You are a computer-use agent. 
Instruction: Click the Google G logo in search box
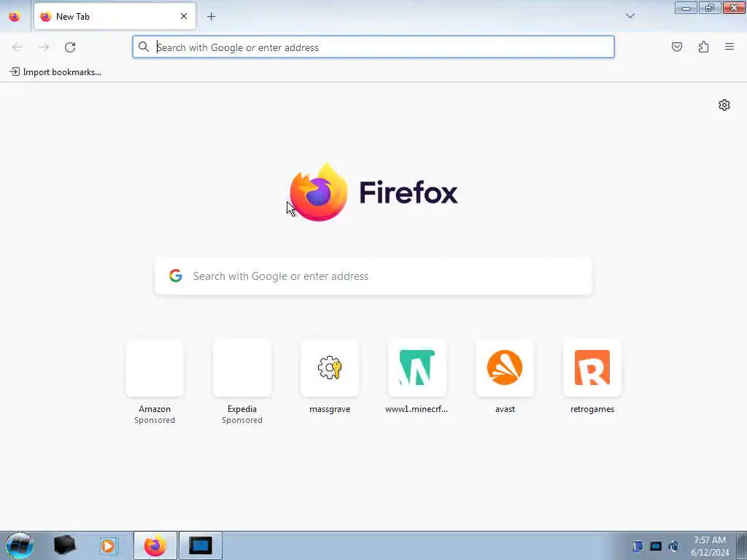[x=175, y=276]
